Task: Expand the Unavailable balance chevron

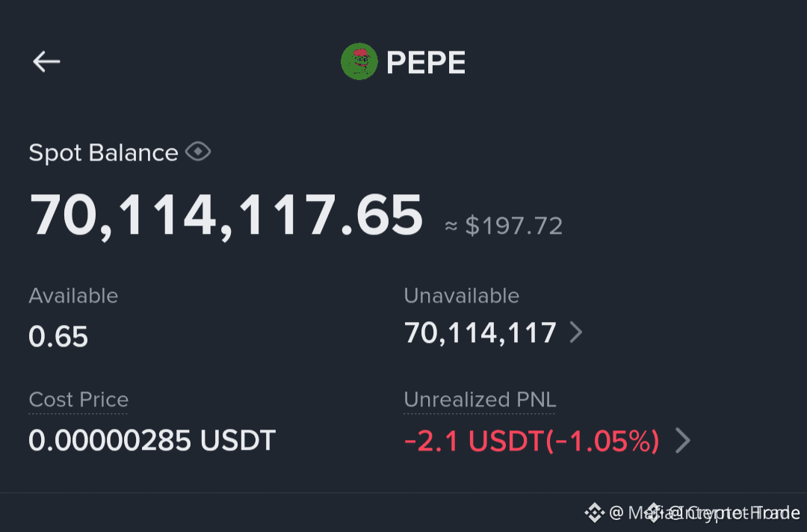Action: (x=576, y=332)
